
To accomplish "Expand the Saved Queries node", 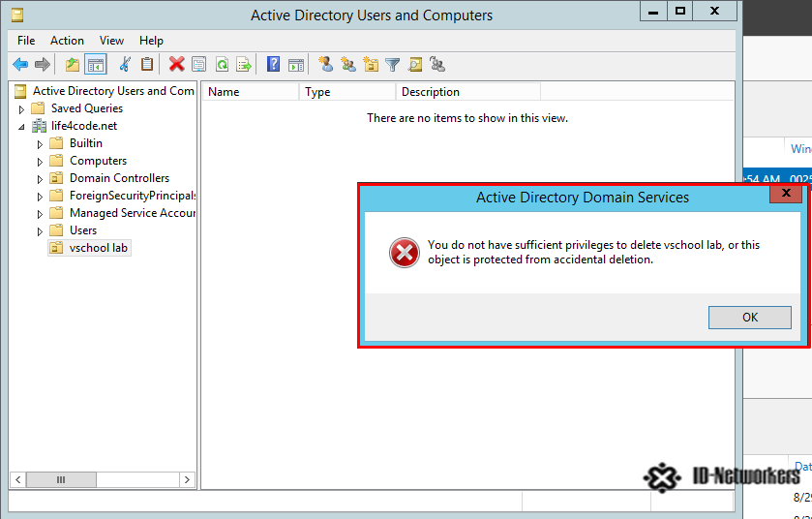I will [21, 109].
